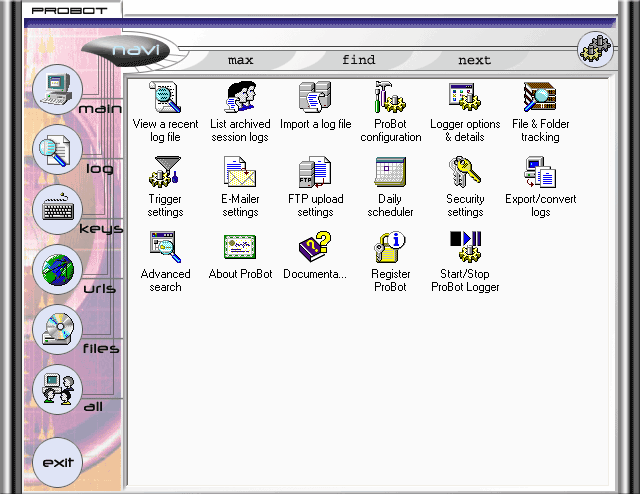Launch the Advanced search icon
The height and width of the screenshot is (495, 640).
(x=165, y=247)
